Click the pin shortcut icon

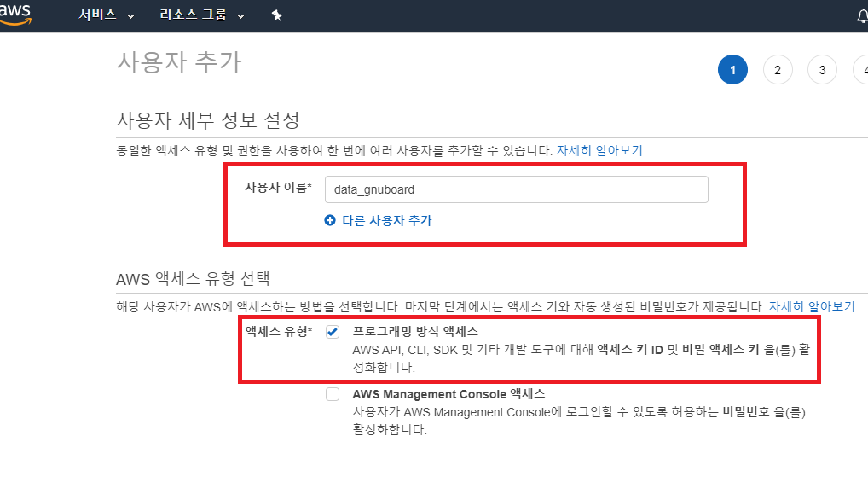click(x=277, y=15)
